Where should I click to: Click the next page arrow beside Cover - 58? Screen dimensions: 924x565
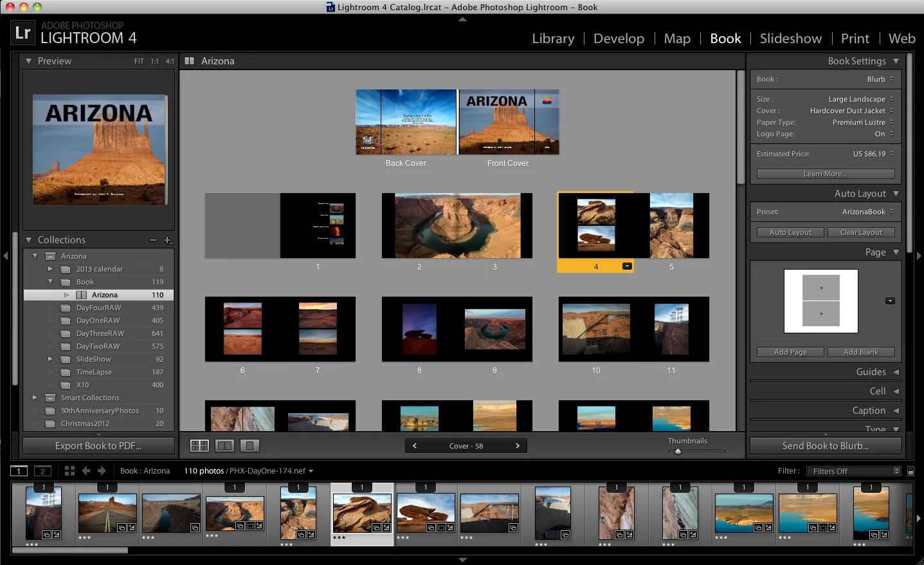tap(518, 445)
